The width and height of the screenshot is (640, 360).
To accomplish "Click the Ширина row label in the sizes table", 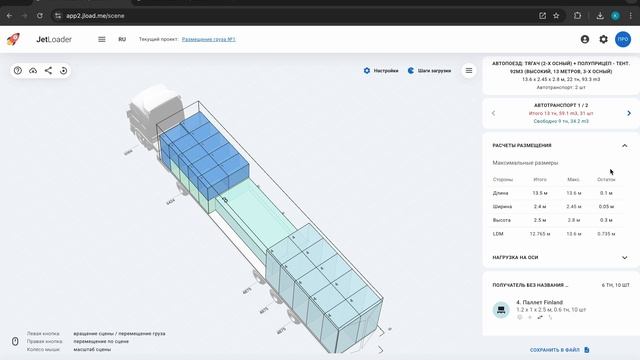I will 502,207.
